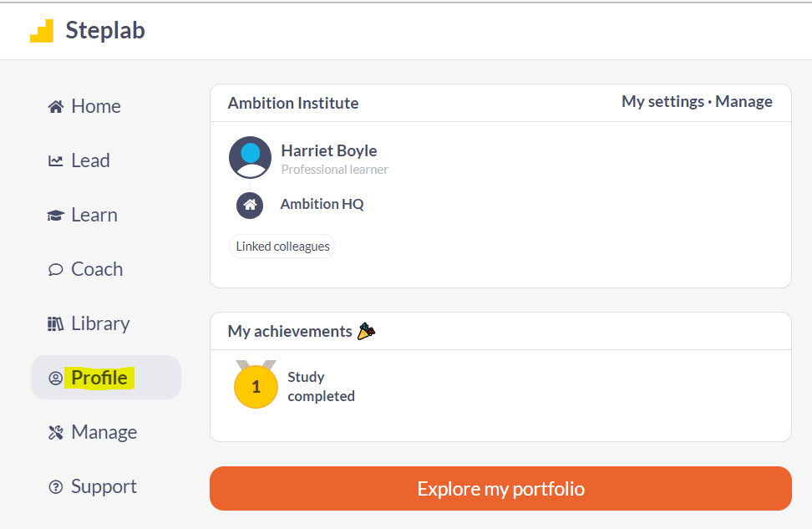The image size is (812, 529).
Task: Click the Support question mark icon
Action: coord(55,486)
